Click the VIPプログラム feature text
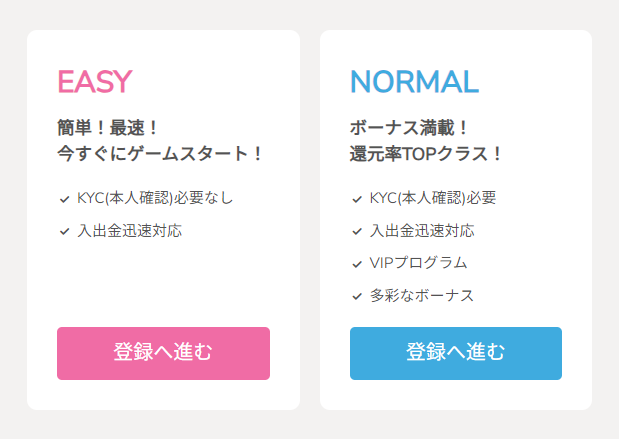Viewport: 619px width, 439px height. [418, 263]
